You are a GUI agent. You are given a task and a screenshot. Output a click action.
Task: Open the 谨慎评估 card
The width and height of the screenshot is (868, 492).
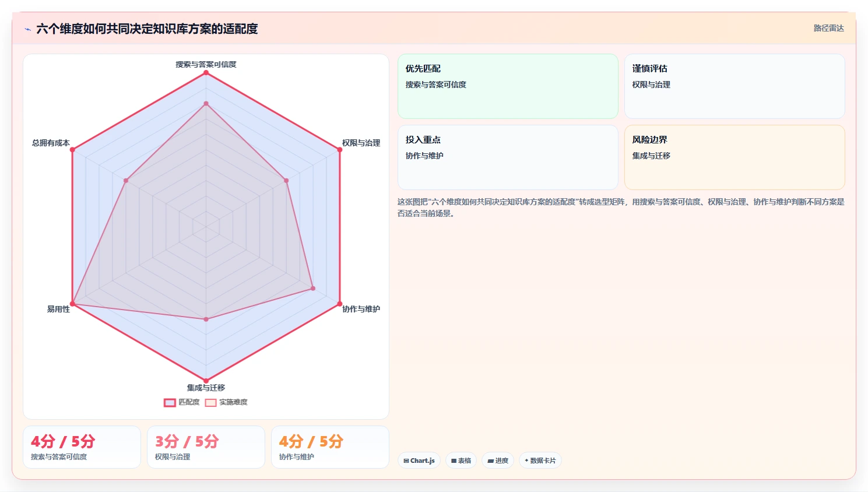point(735,86)
